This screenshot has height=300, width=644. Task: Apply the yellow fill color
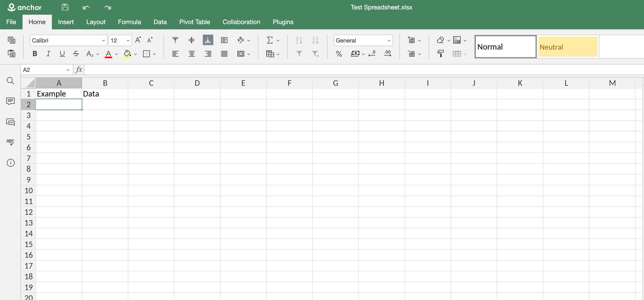(x=127, y=54)
